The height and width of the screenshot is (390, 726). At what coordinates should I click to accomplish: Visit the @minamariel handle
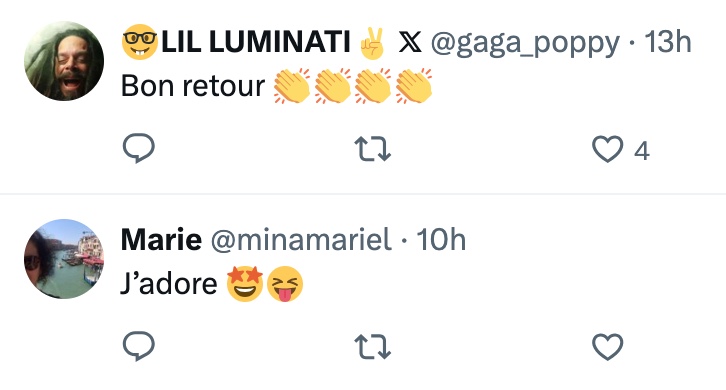[x=301, y=240]
